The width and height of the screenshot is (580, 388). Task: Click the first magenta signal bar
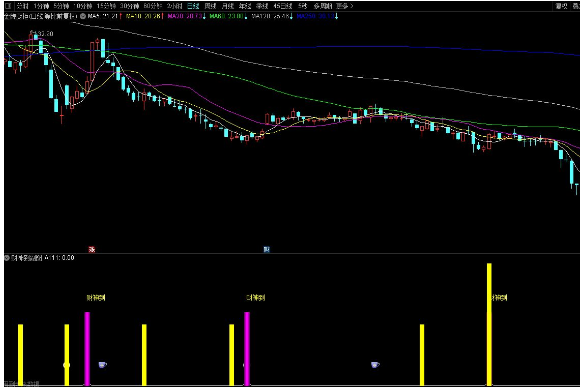click(x=87, y=349)
